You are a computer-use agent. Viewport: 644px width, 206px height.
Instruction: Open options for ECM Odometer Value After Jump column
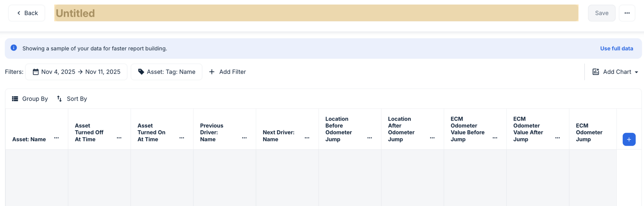pos(557,138)
